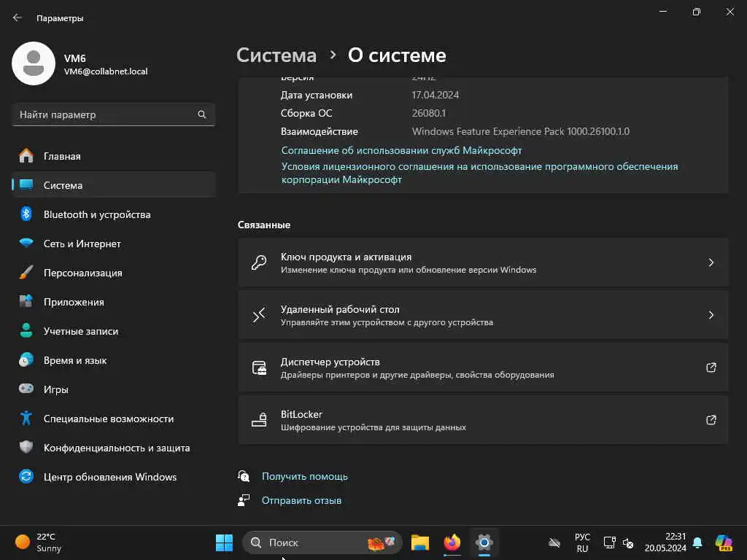
Task: Open Bluetooth и устройства
Action: 113,214
